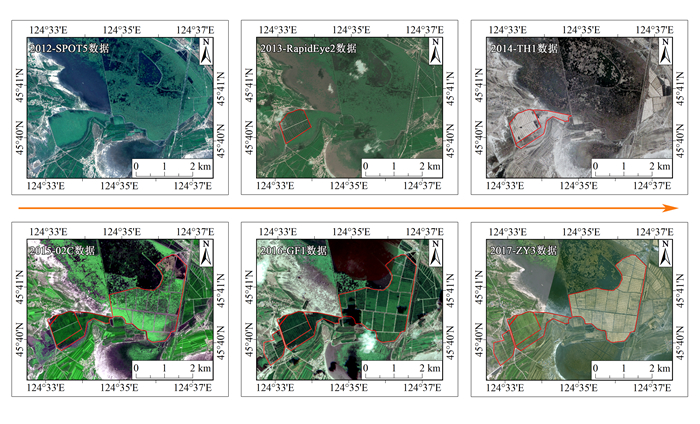Click the orange timeline arrow's right arrowhead
Screen dimensions: 700x424
tap(673, 210)
